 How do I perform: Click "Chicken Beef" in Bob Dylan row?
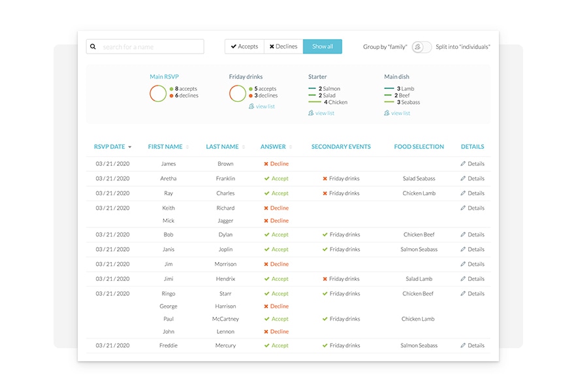coord(419,235)
